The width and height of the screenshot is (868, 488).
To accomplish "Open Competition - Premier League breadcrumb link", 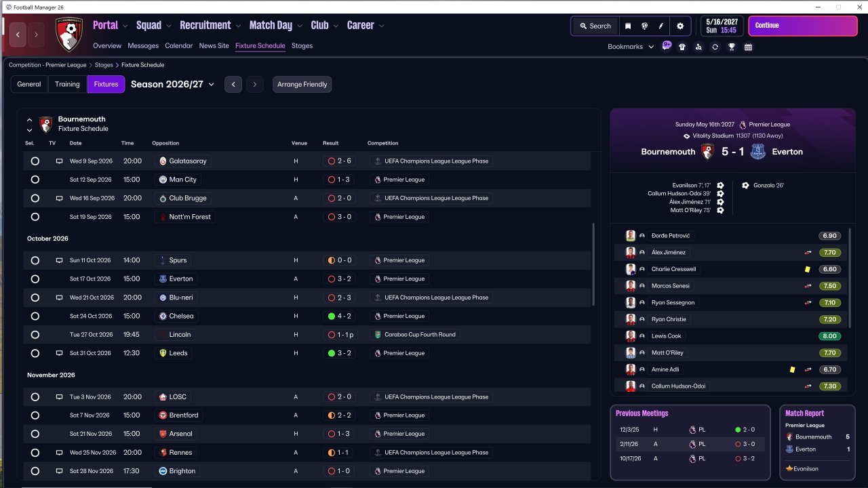I will pos(47,65).
